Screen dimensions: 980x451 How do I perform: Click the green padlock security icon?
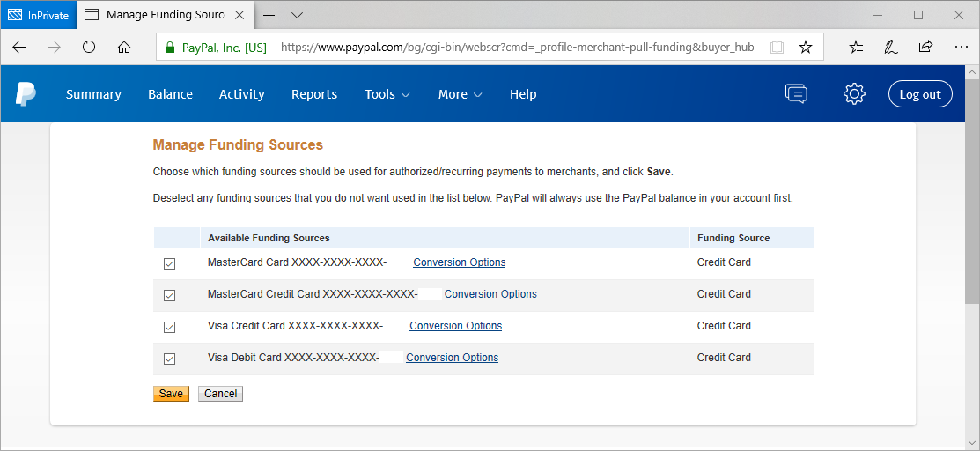pos(169,48)
